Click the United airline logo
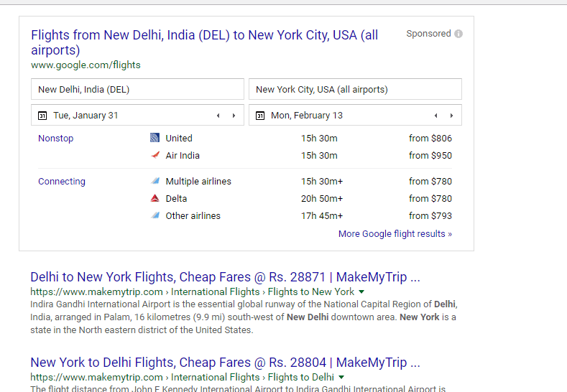 155,138
